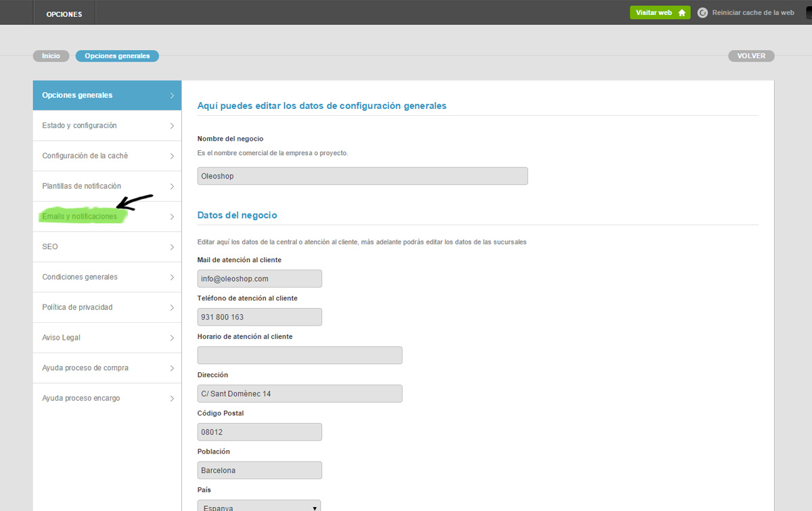The image size is (812, 511).
Task: Click the VOLVER button
Action: [x=751, y=56]
